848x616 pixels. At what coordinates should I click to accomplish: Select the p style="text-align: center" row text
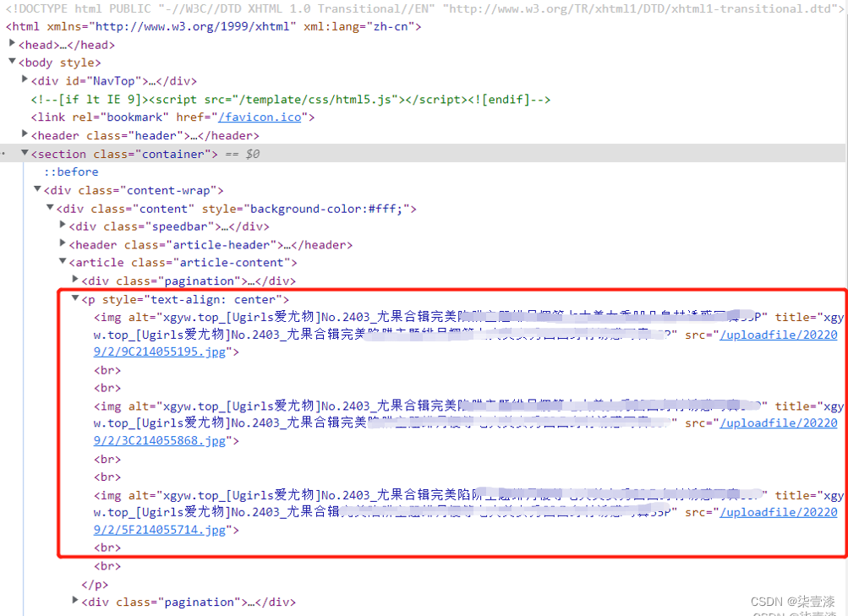tap(185, 299)
